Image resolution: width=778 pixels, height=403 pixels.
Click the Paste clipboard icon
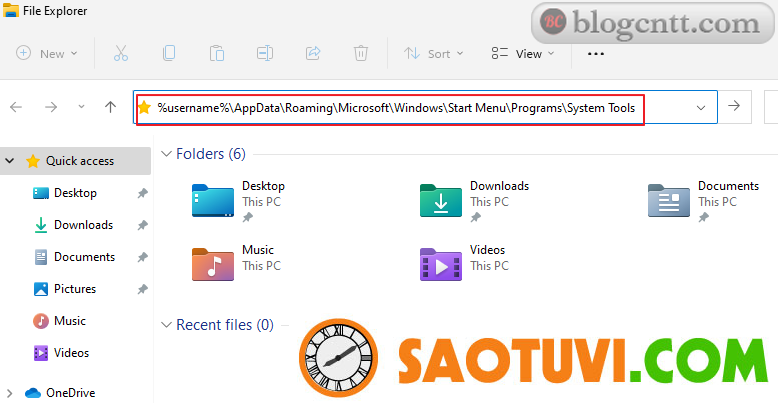point(217,53)
